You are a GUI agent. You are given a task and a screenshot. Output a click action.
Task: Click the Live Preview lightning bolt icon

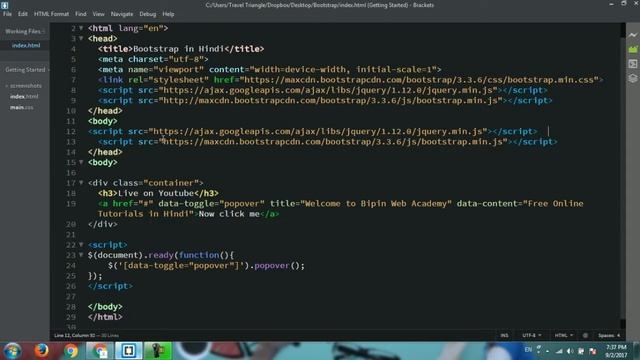[x=633, y=36]
